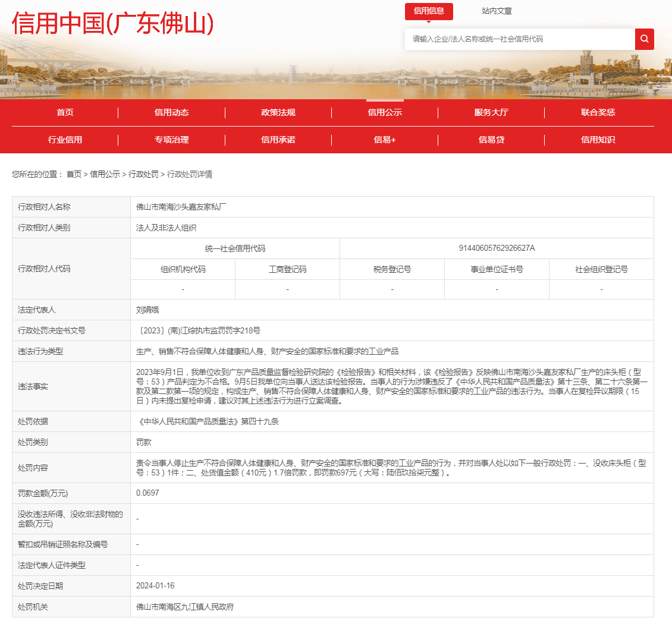Click the 组织机构代码 column header

click(183, 269)
